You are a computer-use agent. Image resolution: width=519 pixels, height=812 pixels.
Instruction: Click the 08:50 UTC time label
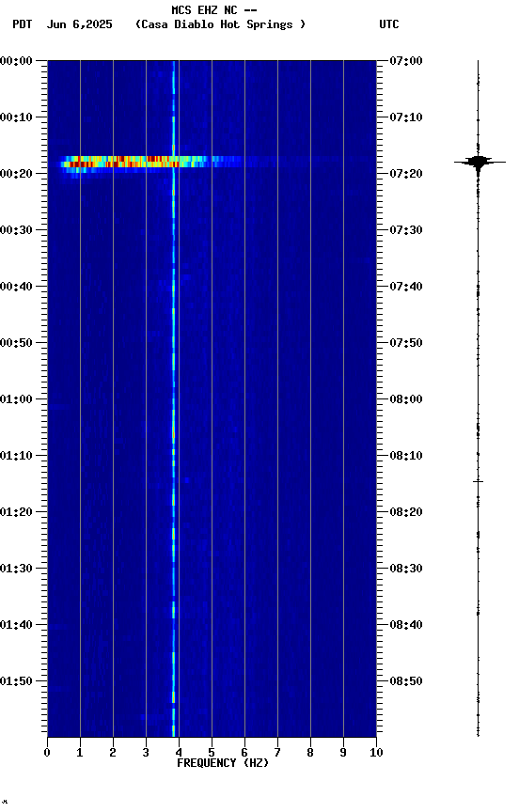pos(406,681)
